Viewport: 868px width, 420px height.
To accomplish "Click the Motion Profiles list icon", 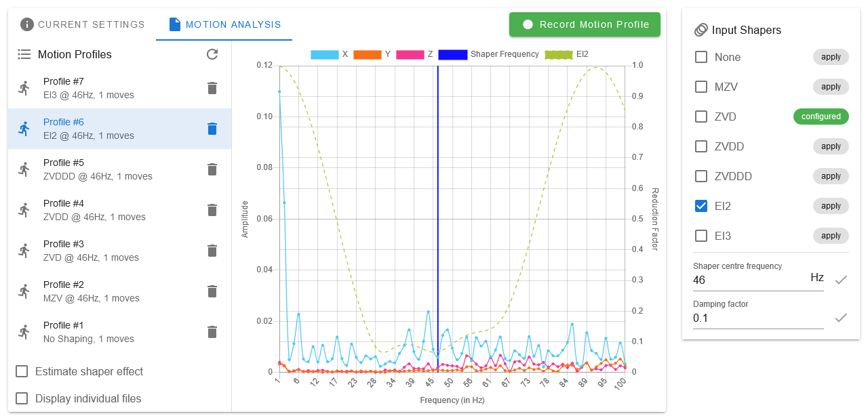I will click(24, 54).
